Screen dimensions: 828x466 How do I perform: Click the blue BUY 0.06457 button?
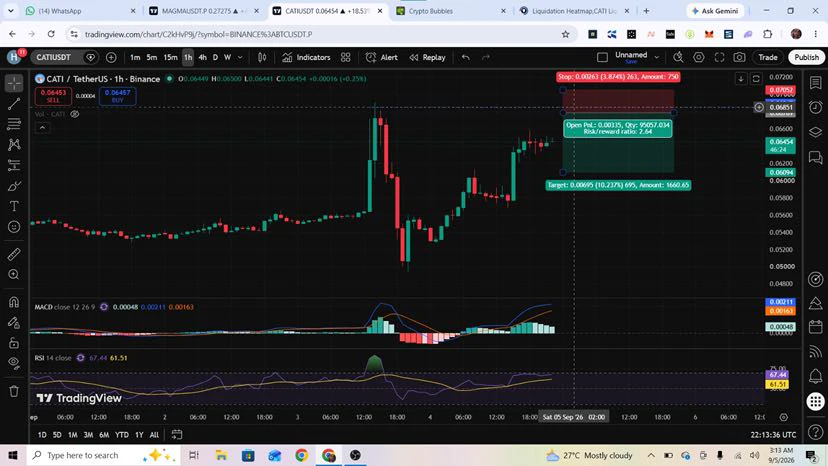point(117,96)
